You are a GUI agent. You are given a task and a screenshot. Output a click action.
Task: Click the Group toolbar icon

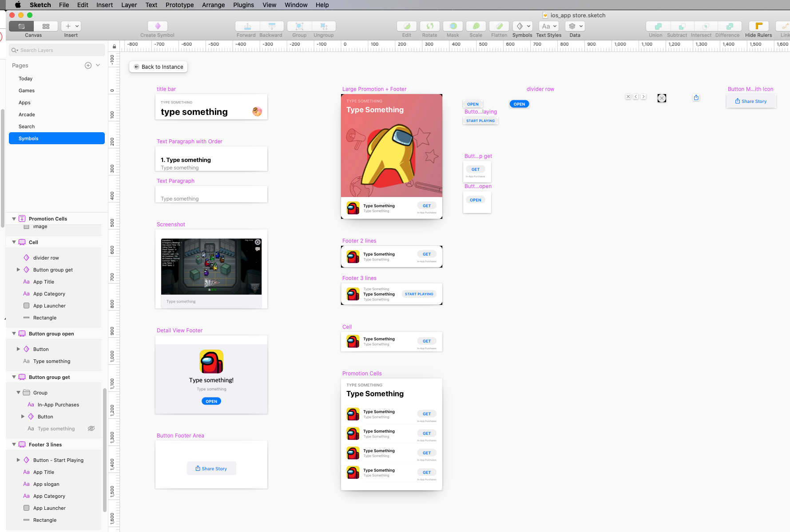[299, 26]
